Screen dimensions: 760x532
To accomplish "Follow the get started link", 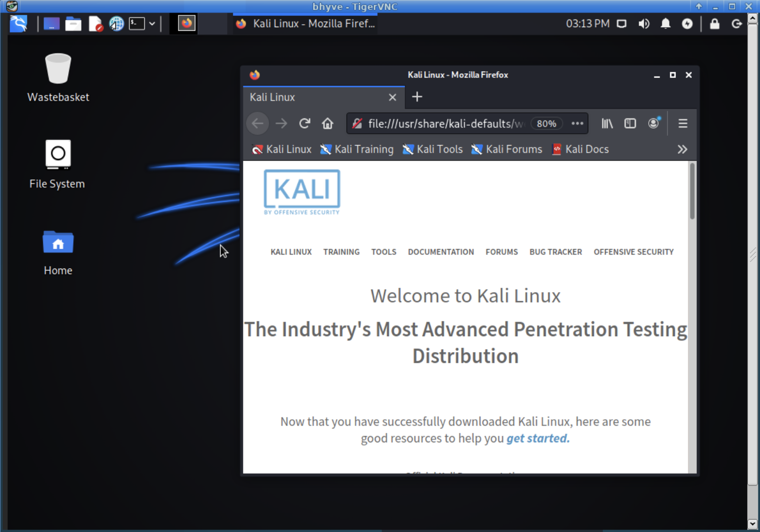I will tap(538, 438).
